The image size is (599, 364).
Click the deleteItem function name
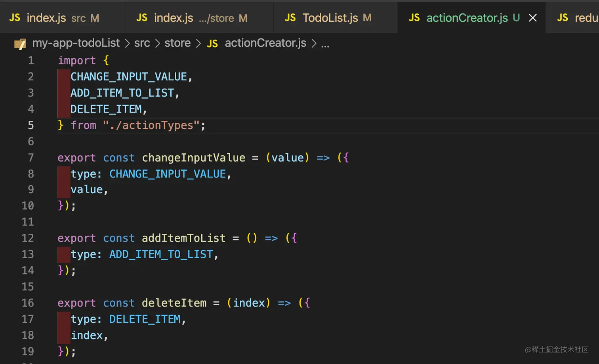(174, 303)
